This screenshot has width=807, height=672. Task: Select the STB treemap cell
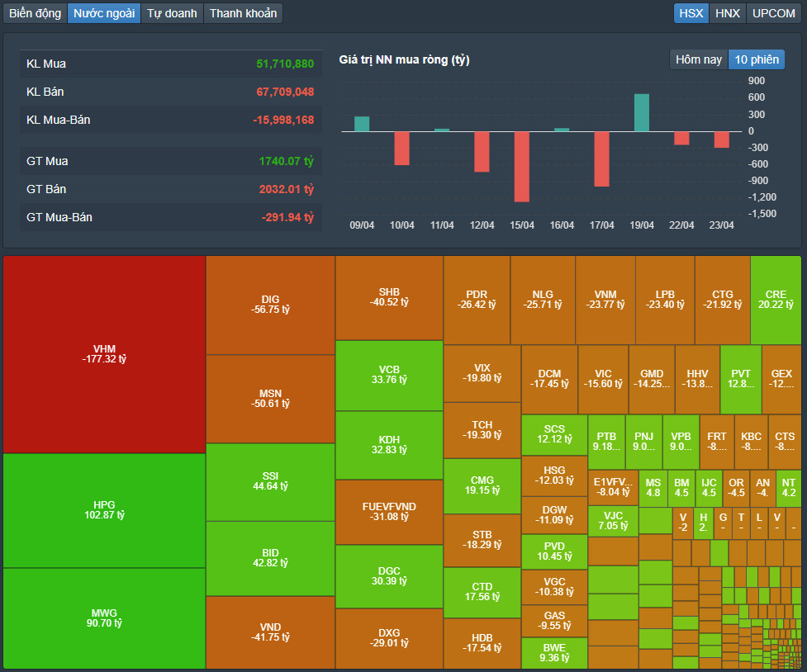pyautogui.click(x=482, y=540)
